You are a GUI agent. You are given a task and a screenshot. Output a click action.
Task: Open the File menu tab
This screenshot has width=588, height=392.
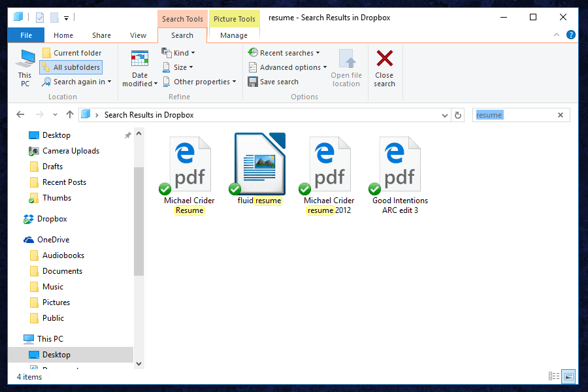point(26,35)
